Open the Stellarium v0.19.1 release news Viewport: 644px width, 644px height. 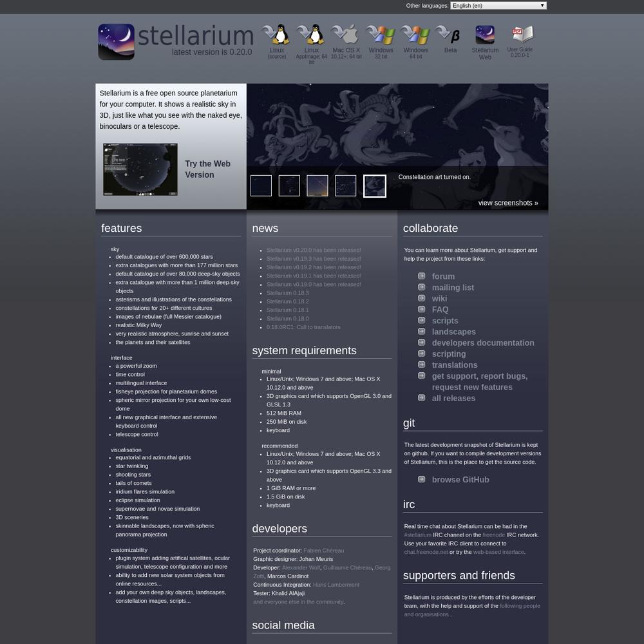coord(314,276)
